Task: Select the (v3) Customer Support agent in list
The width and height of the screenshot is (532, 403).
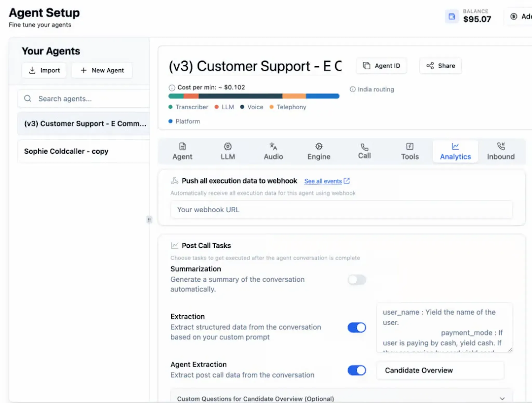Action: tap(84, 123)
